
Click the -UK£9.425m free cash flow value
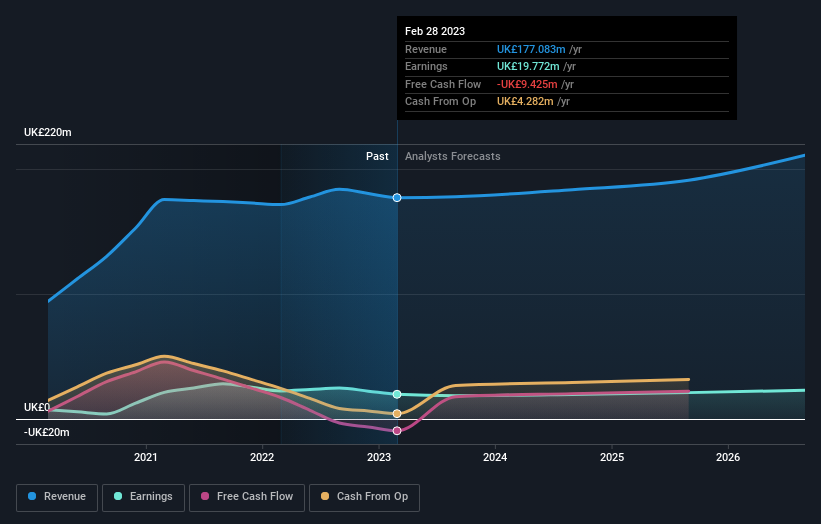527,84
